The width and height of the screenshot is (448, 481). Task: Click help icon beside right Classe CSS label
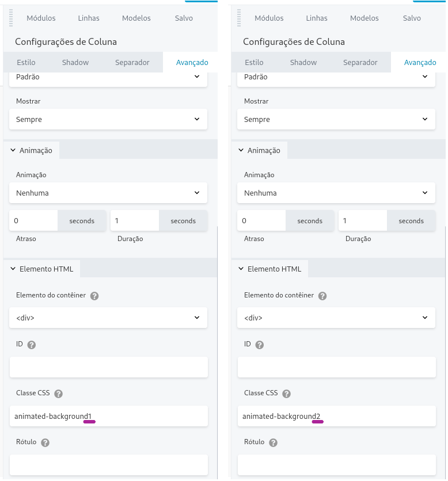click(x=287, y=394)
